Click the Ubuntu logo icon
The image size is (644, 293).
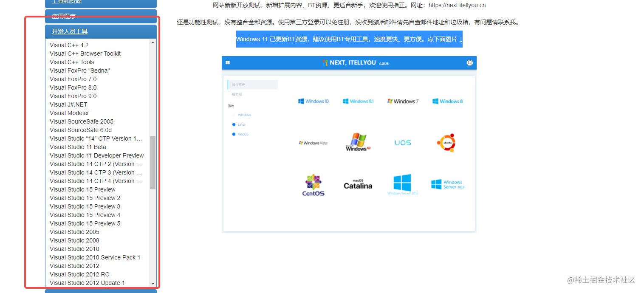pyautogui.click(x=446, y=143)
